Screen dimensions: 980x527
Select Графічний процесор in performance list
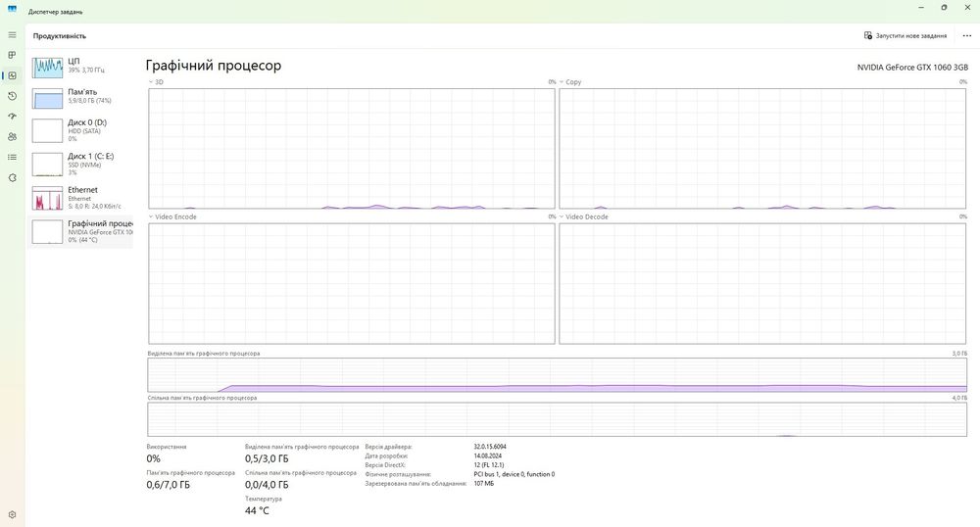[80, 231]
